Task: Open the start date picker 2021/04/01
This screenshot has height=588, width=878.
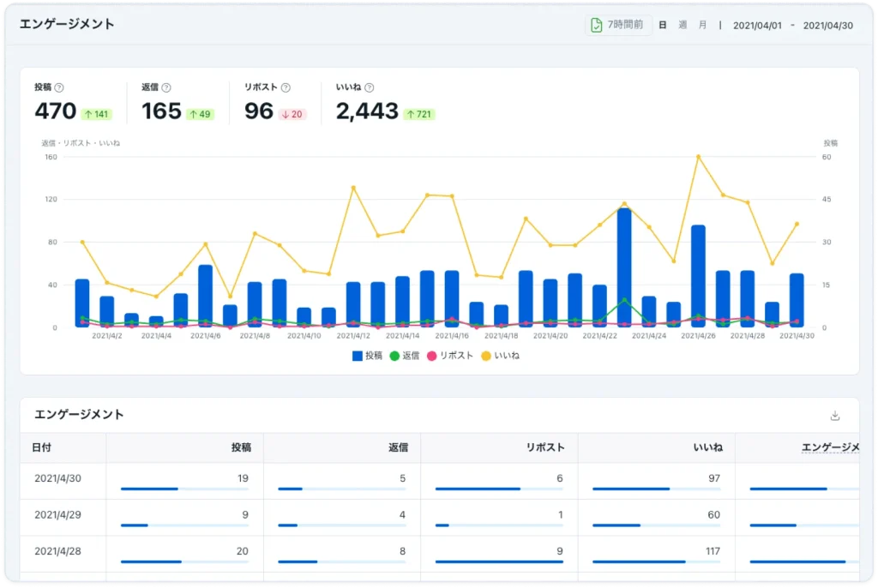Action: 757,25
